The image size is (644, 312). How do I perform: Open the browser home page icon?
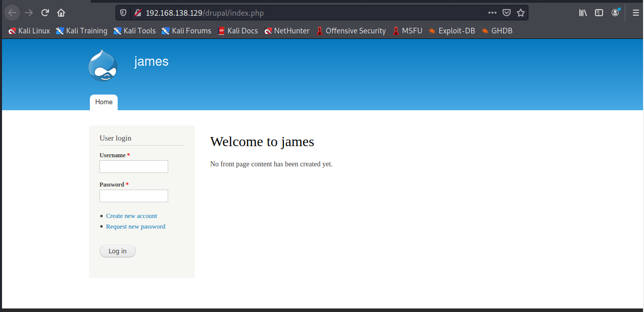coord(61,13)
